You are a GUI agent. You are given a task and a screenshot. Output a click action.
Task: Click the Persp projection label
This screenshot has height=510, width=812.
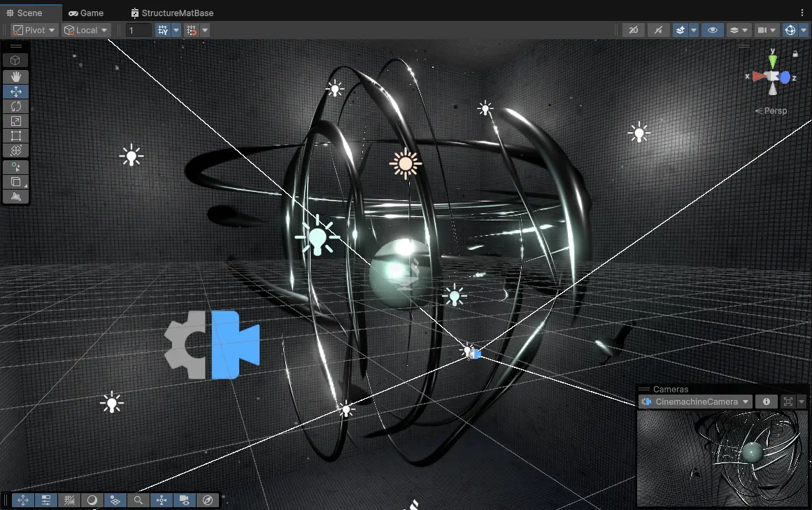[771, 111]
